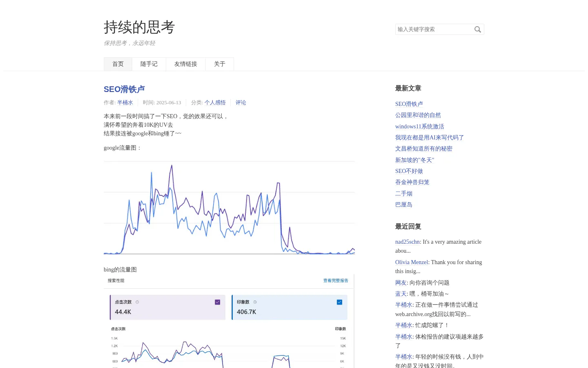
Task: Click info icon next to 点击次数
Action: click(x=137, y=302)
